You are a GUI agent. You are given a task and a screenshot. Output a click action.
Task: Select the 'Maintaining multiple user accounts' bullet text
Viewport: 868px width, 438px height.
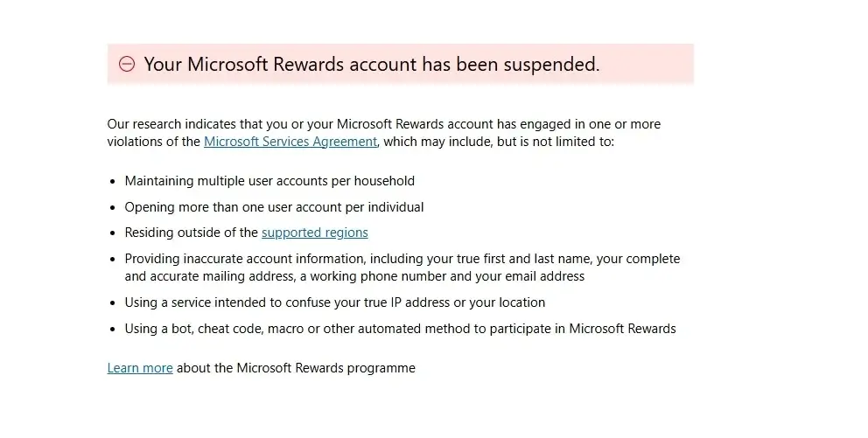point(269,181)
